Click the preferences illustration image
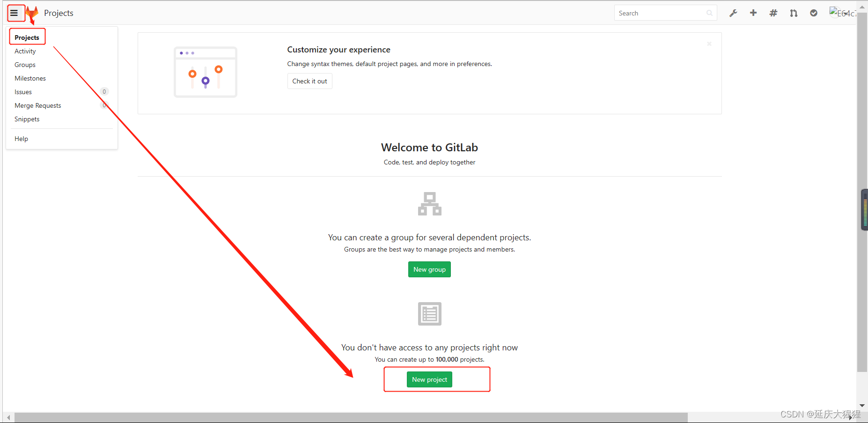The width and height of the screenshot is (868, 423). click(x=206, y=72)
